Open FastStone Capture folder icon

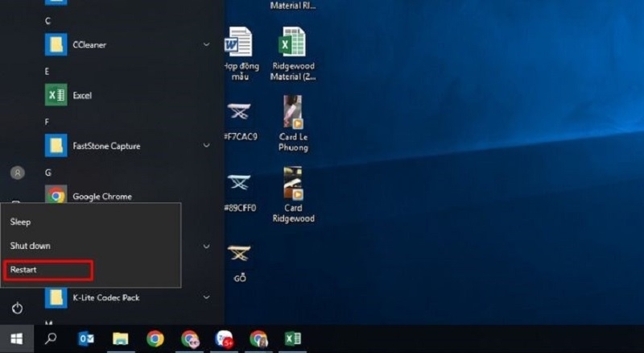coord(56,146)
